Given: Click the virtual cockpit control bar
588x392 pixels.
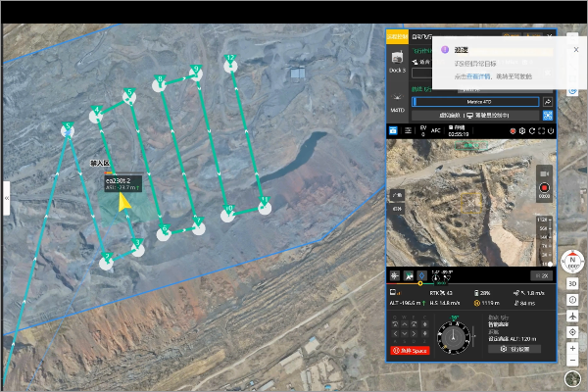Looking at the screenshot, I should pos(475,116).
